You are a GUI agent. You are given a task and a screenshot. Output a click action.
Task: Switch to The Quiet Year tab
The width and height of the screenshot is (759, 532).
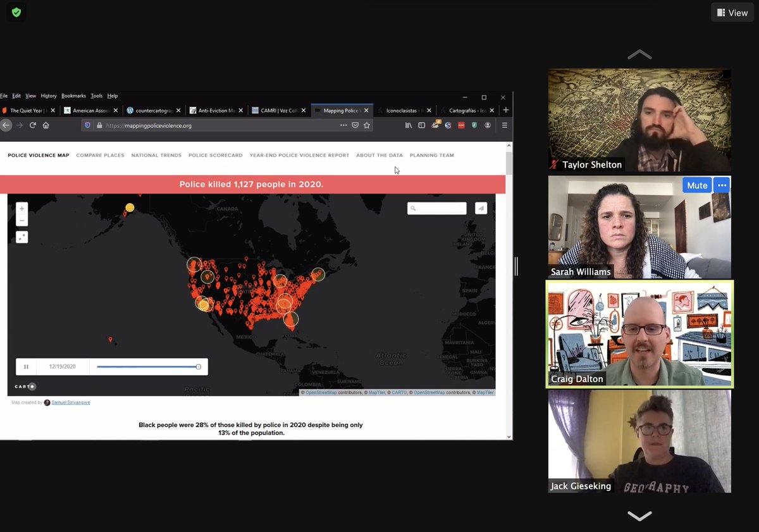point(29,111)
